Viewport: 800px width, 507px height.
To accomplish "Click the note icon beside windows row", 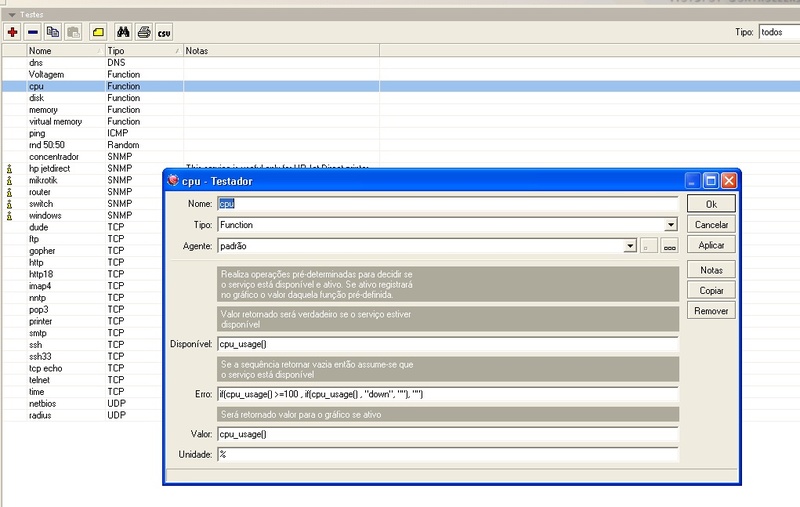I will [x=9, y=216].
